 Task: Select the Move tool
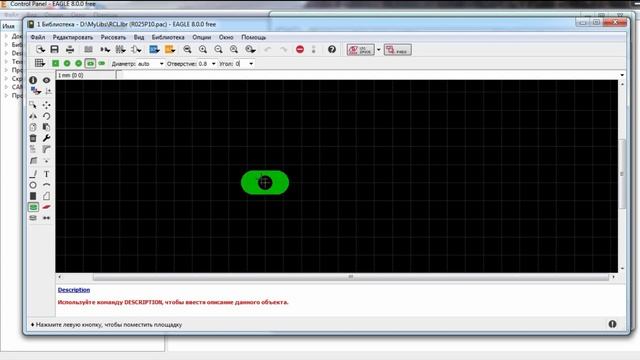[47, 105]
